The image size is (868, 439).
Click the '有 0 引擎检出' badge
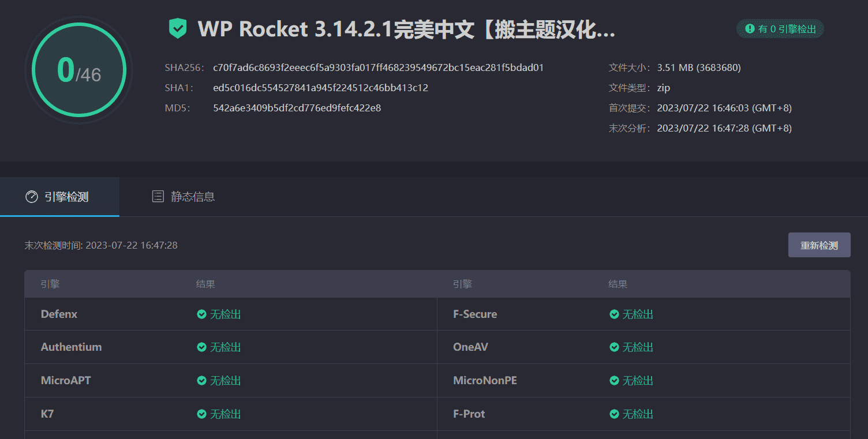[x=780, y=29]
